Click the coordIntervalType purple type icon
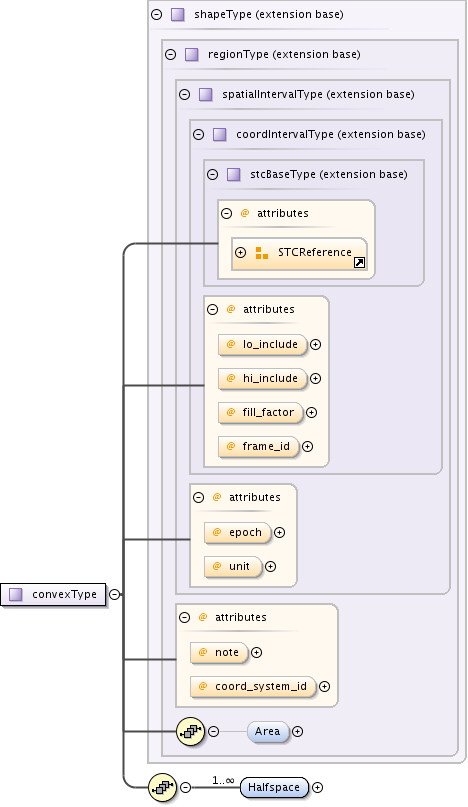Viewport: 468px width, 807px height. pyautogui.click(x=219, y=135)
